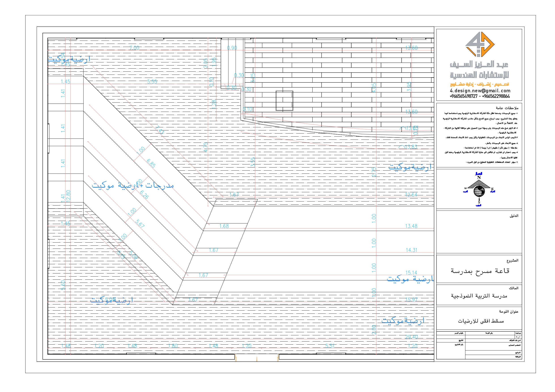
Task: Click the small square in brick-pattern area
Action: 284,101
